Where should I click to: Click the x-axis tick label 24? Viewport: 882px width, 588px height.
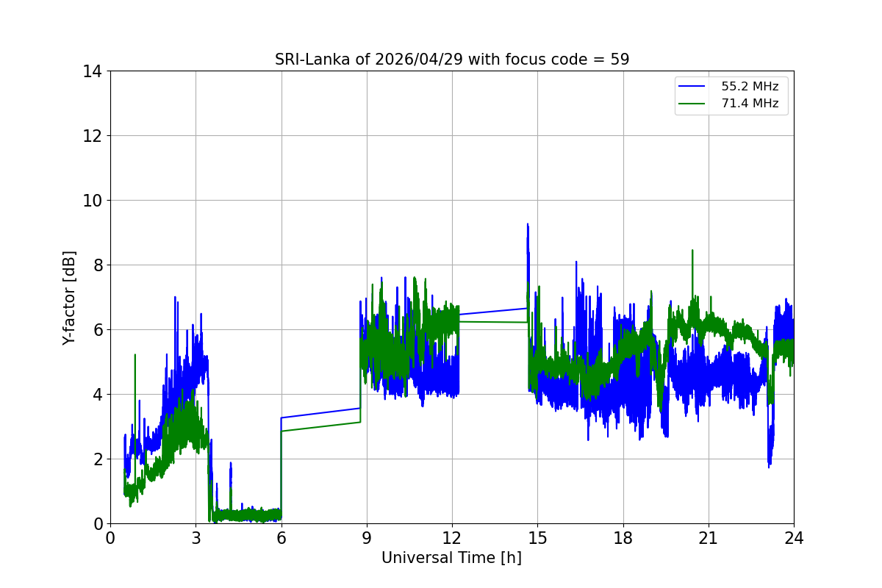pos(794,537)
